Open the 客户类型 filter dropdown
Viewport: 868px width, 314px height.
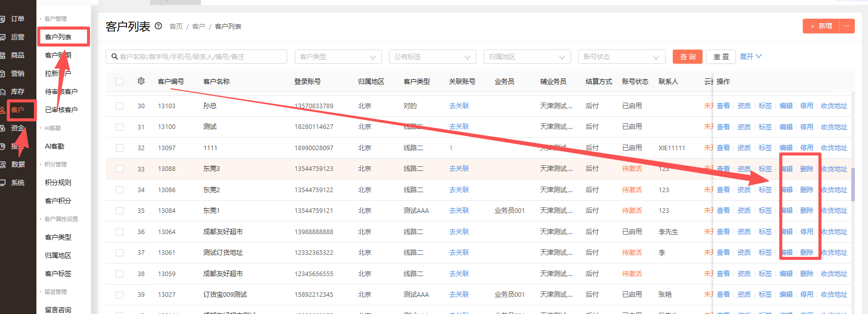pos(338,57)
